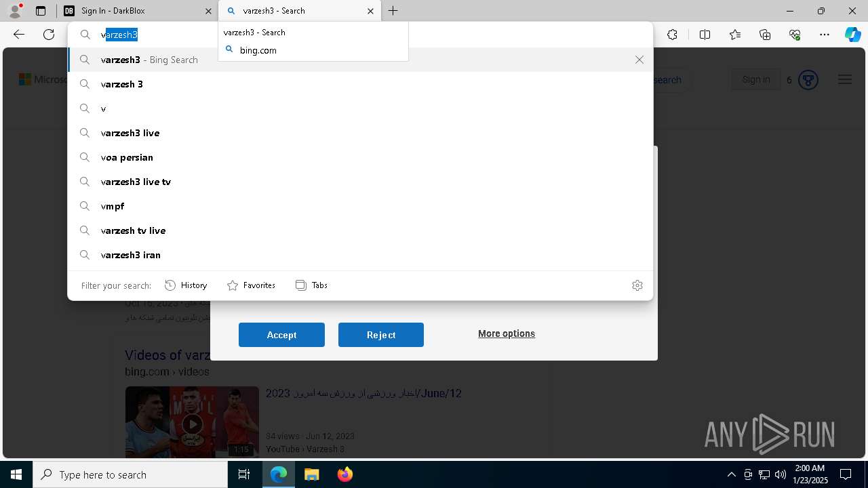Open the network icon in system tray

764,474
